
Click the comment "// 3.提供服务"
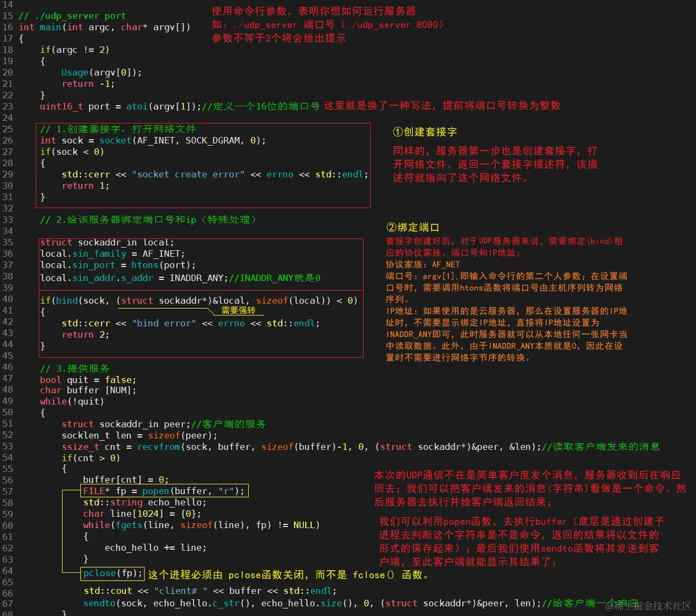click(75, 368)
